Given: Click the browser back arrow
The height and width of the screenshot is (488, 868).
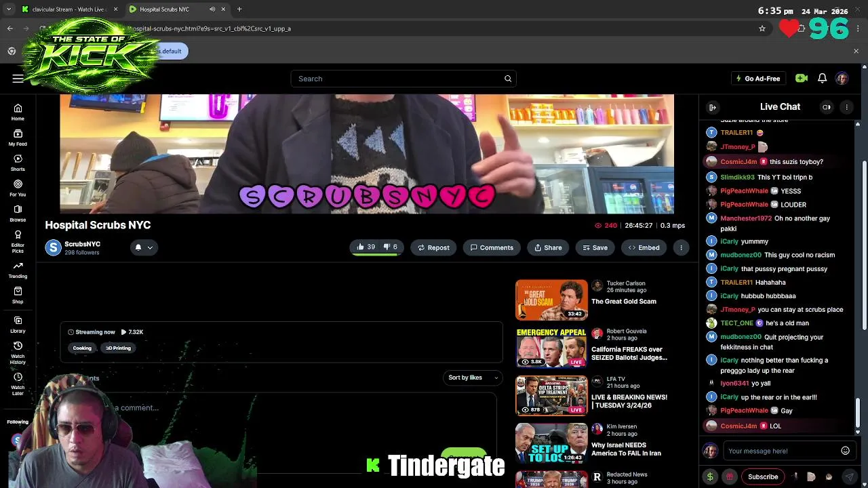Looking at the screenshot, I should click(x=10, y=28).
